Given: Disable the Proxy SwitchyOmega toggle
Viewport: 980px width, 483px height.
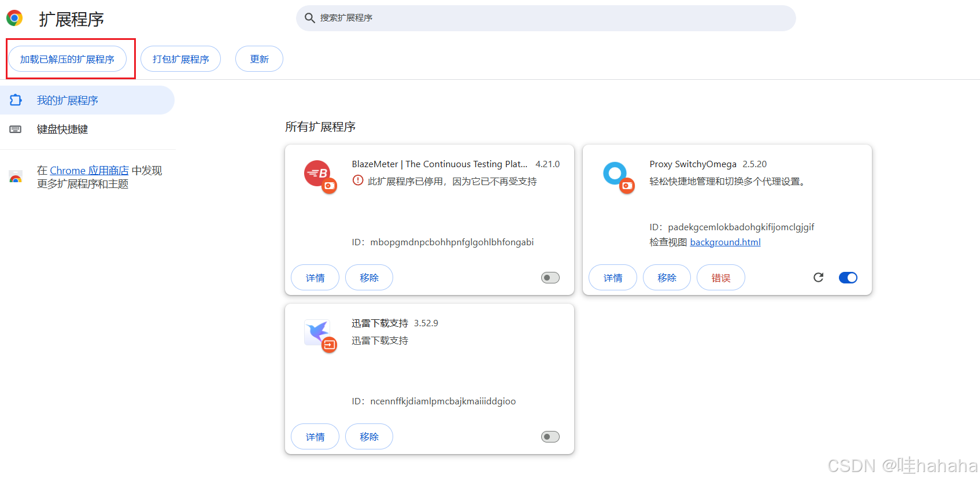Looking at the screenshot, I should (848, 278).
